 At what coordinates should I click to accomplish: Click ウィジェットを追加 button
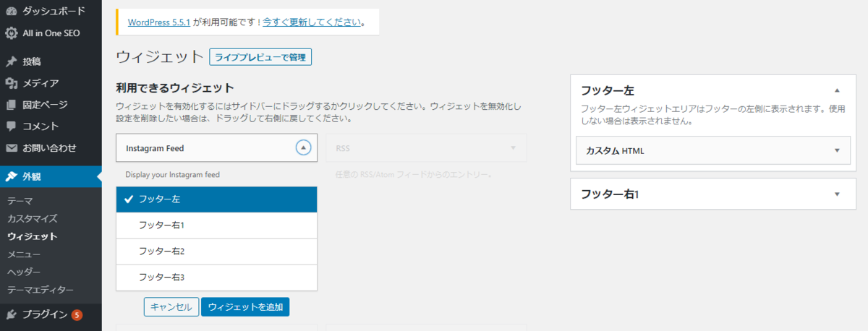point(245,306)
